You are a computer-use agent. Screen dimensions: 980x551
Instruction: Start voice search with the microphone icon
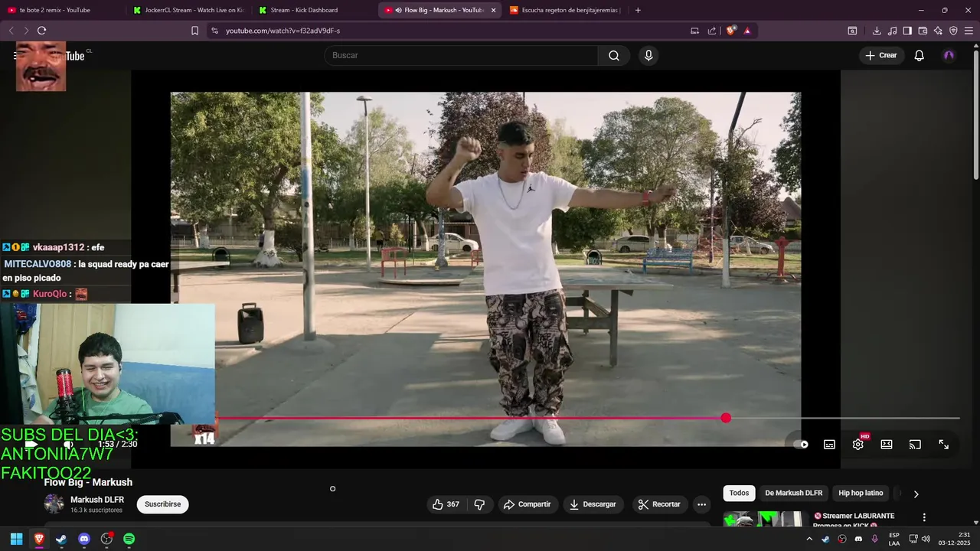[x=648, y=55]
